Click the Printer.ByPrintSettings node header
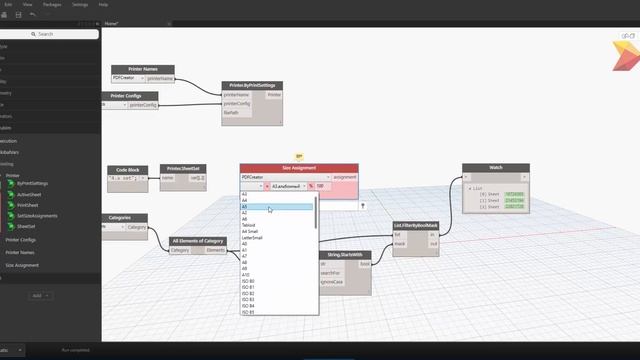Image resolution: width=640 pixels, height=360 pixels. point(252,85)
